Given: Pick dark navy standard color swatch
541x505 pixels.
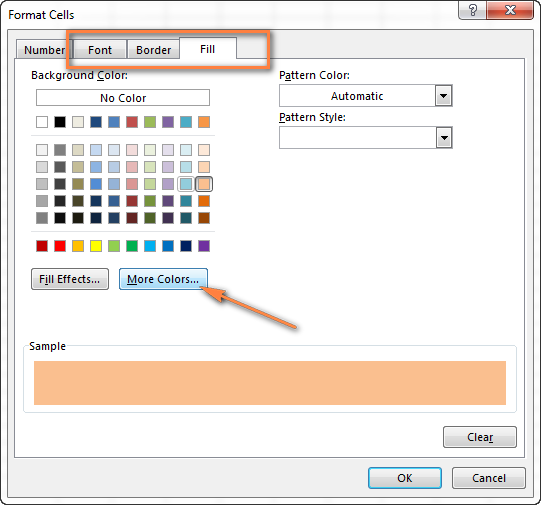Looking at the screenshot, I should (x=186, y=246).
